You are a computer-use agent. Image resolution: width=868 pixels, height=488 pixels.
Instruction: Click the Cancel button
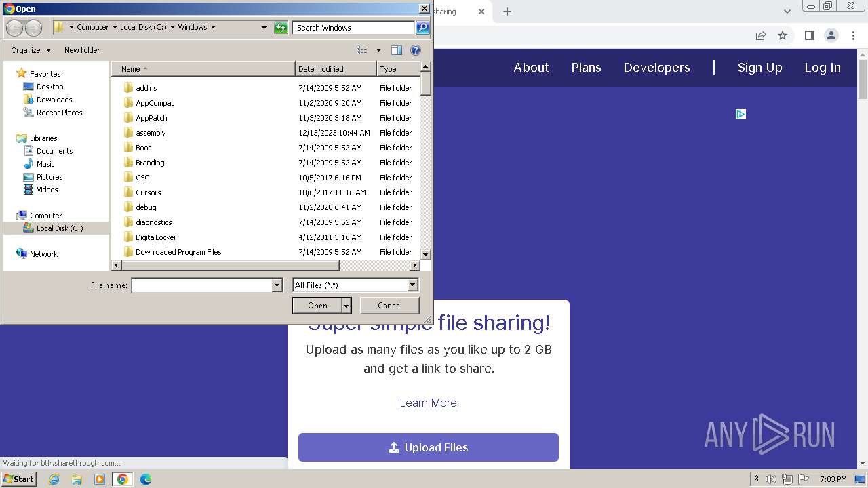coord(390,306)
